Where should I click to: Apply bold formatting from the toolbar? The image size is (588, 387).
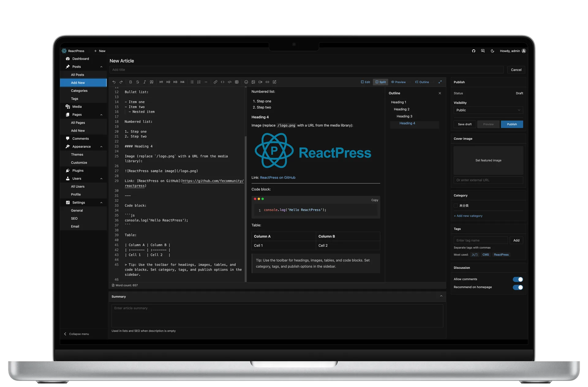[x=130, y=82]
